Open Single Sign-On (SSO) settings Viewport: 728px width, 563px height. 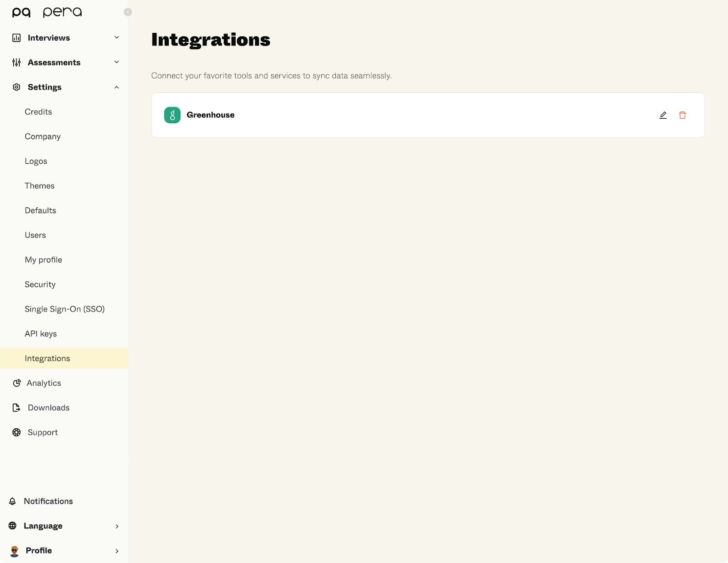(x=65, y=309)
